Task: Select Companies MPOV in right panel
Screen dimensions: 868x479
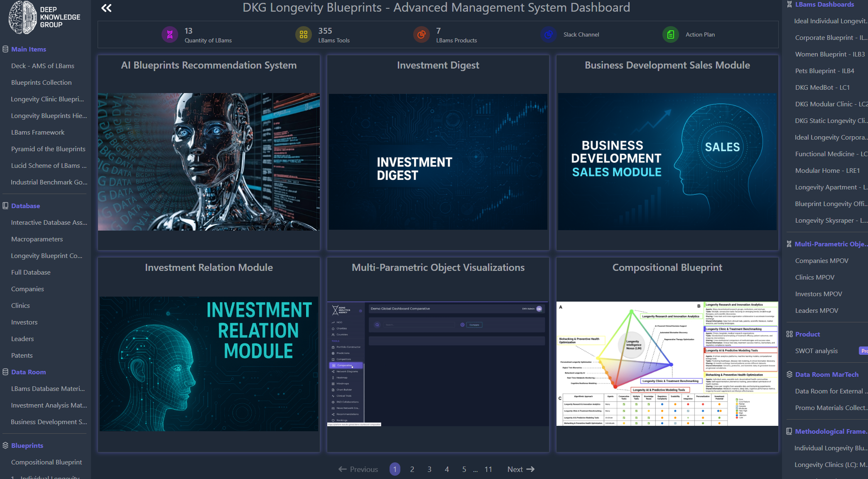Action: (821, 261)
